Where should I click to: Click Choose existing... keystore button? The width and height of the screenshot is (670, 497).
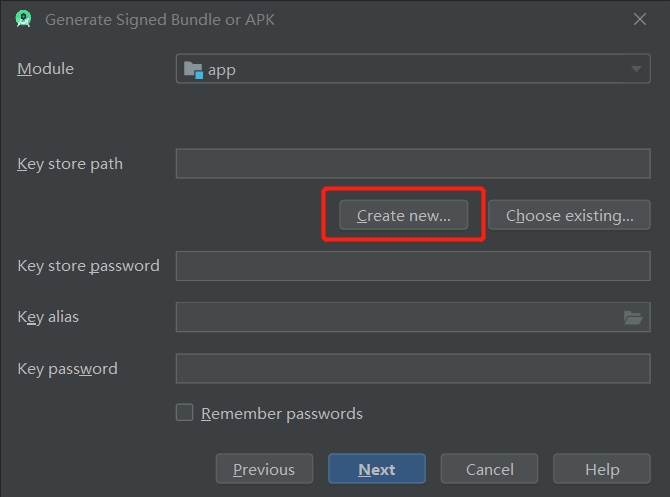(570, 215)
